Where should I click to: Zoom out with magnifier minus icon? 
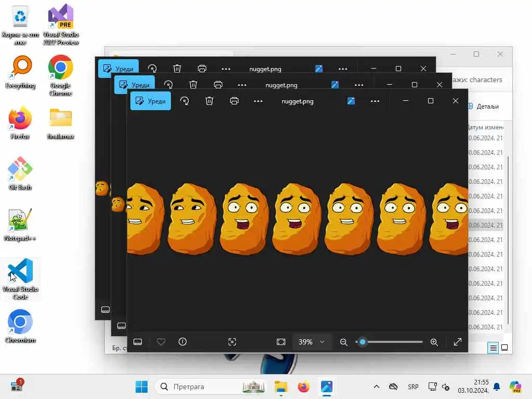click(x=344, y=342)
